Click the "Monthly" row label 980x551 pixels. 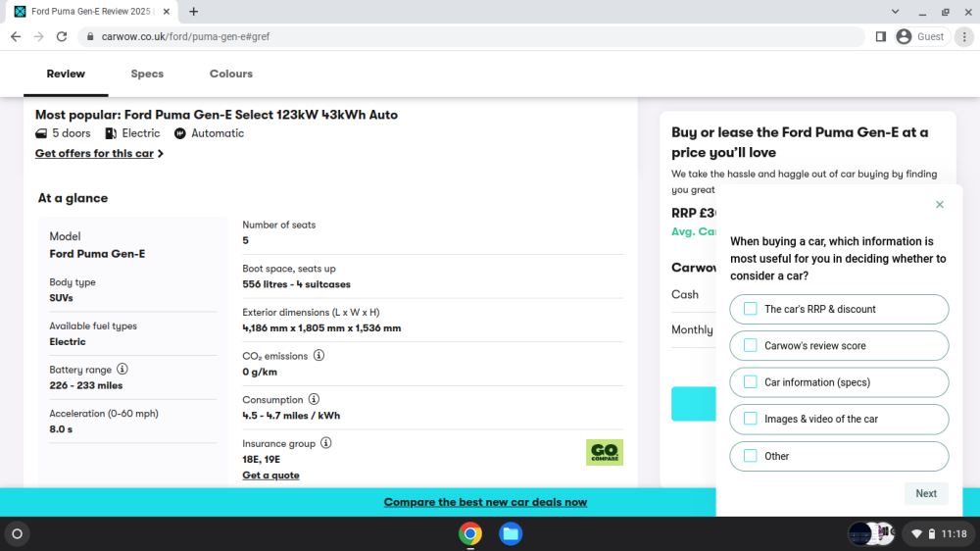click(692, 329)
